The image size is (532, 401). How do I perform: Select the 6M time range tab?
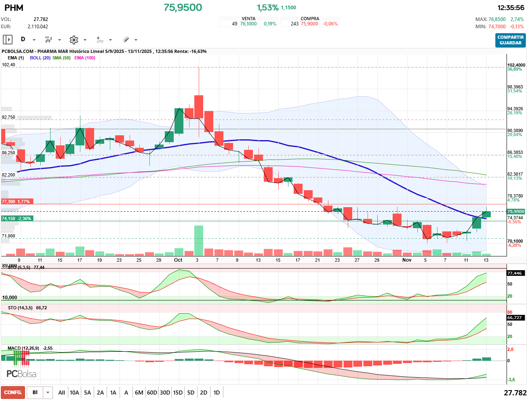139,393
